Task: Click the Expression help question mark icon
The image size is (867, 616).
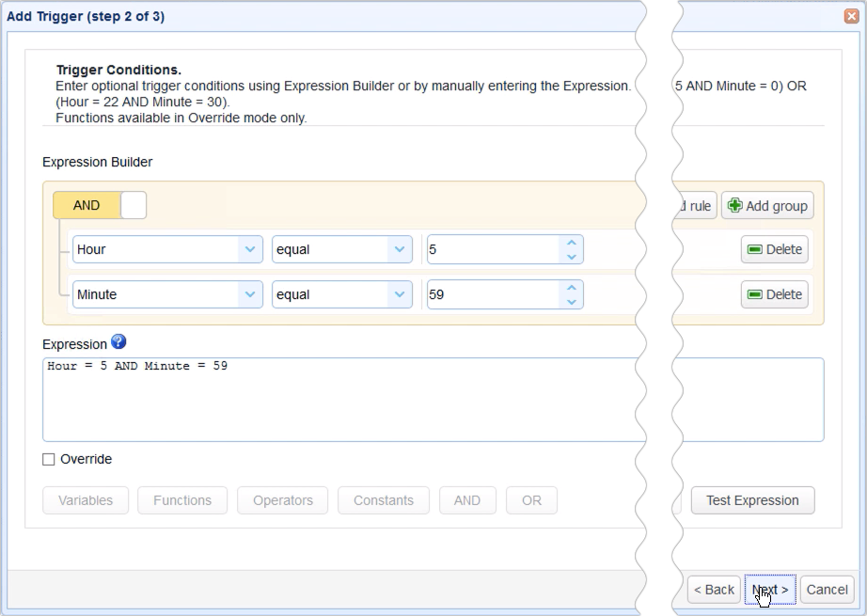Action: click(118, 342)
